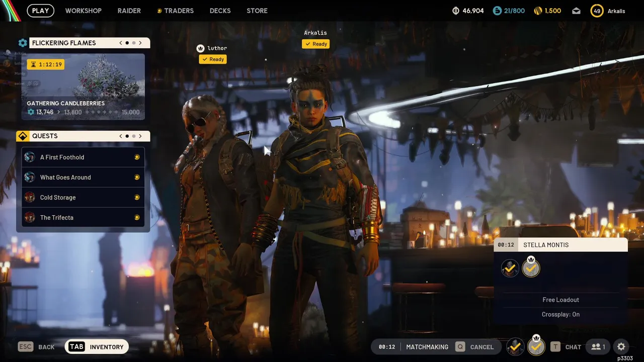Click yellow status marker on What Goes Around
This screenshot has height=362, width=644.
137,177
